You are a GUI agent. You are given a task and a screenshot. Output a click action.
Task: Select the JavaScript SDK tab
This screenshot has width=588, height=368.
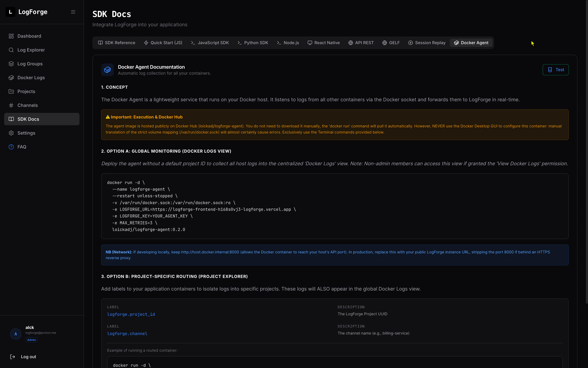coord(210,43)
